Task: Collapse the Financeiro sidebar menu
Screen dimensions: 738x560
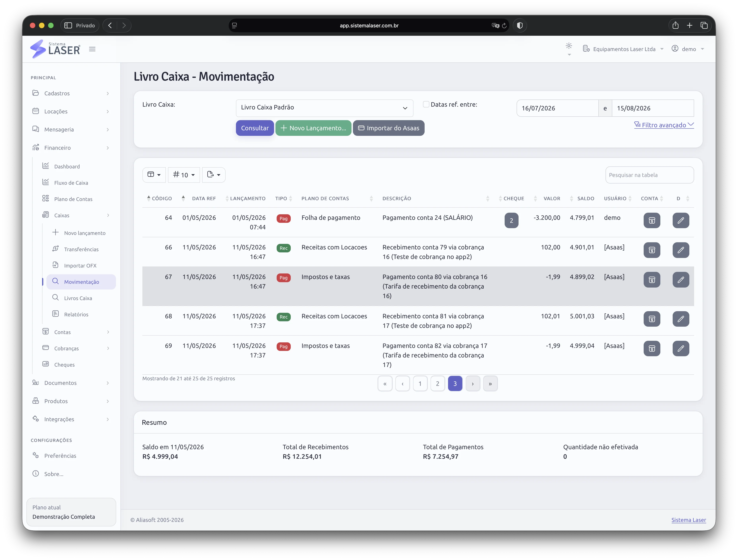Action: (x=71, y=148)
